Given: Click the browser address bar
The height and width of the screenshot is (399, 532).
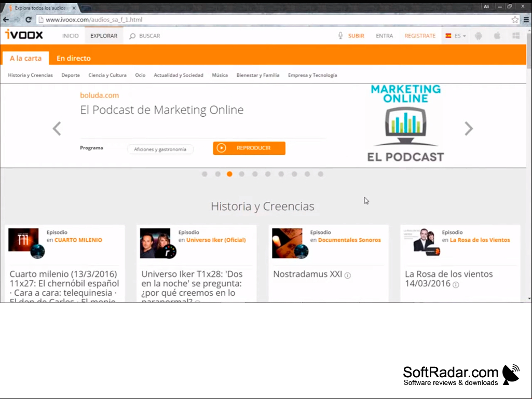Looking at the screenshot, I should (275, 20).
